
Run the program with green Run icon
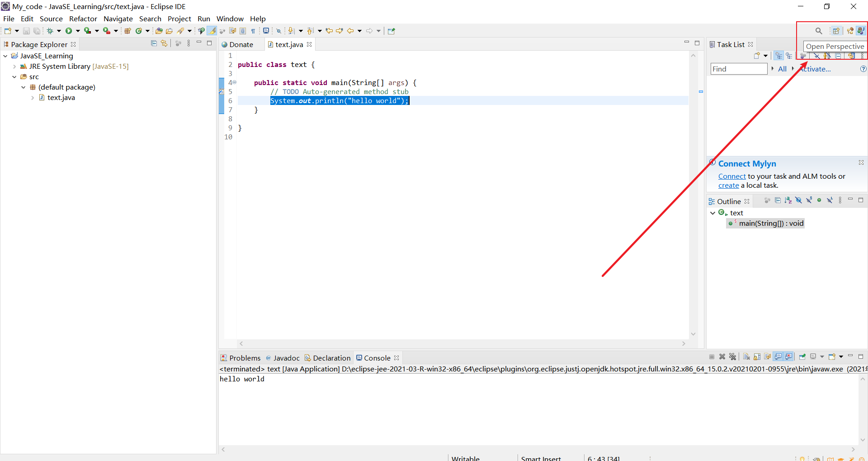(69, 31)
